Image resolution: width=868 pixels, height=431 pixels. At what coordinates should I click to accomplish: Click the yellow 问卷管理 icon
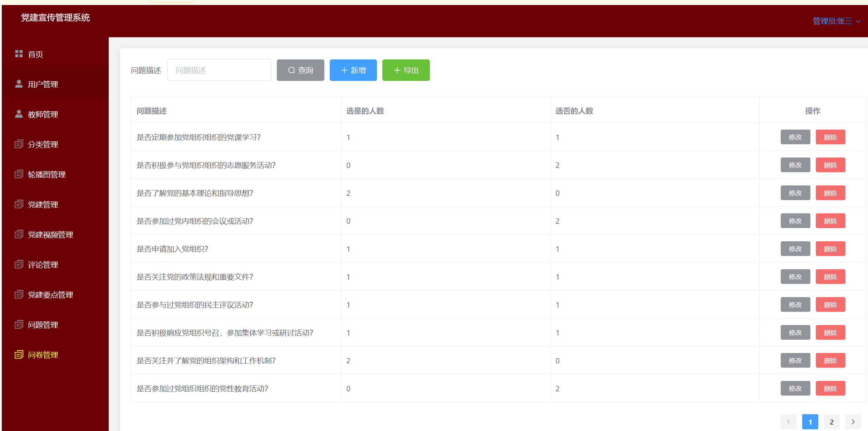19,355
